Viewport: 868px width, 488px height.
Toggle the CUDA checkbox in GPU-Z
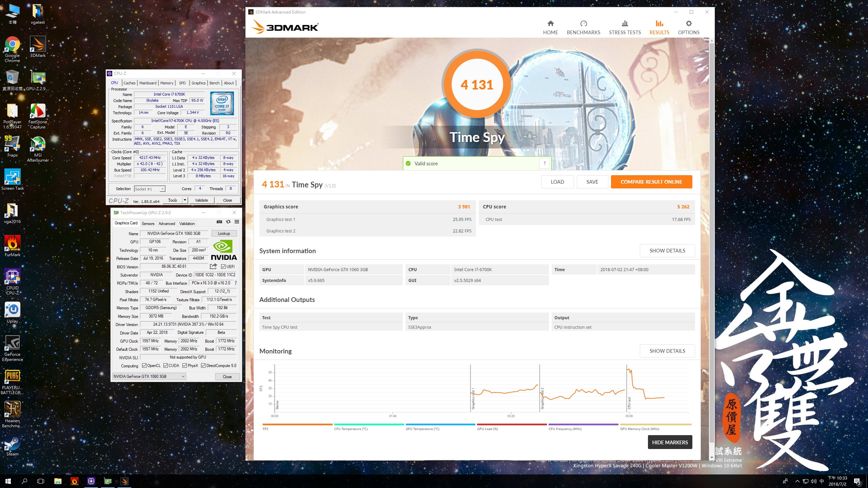coord(165,365)
